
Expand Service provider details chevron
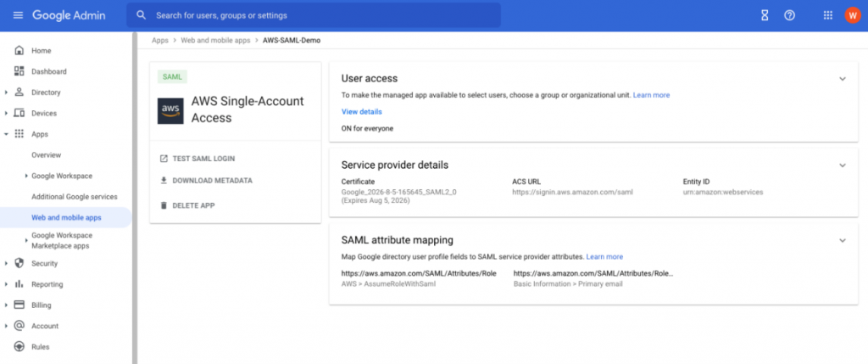[x=842, y=165]
